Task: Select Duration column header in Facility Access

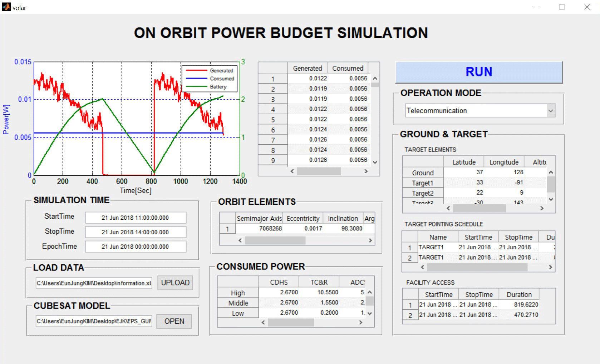Action: click(519, 295)
